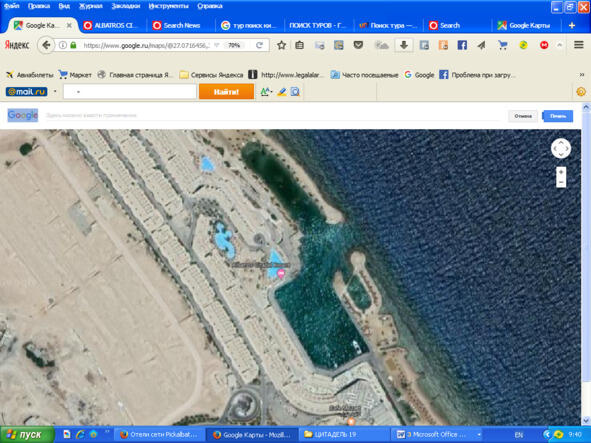Switch to the ALBATROS CI... tab

pos(111,25)
